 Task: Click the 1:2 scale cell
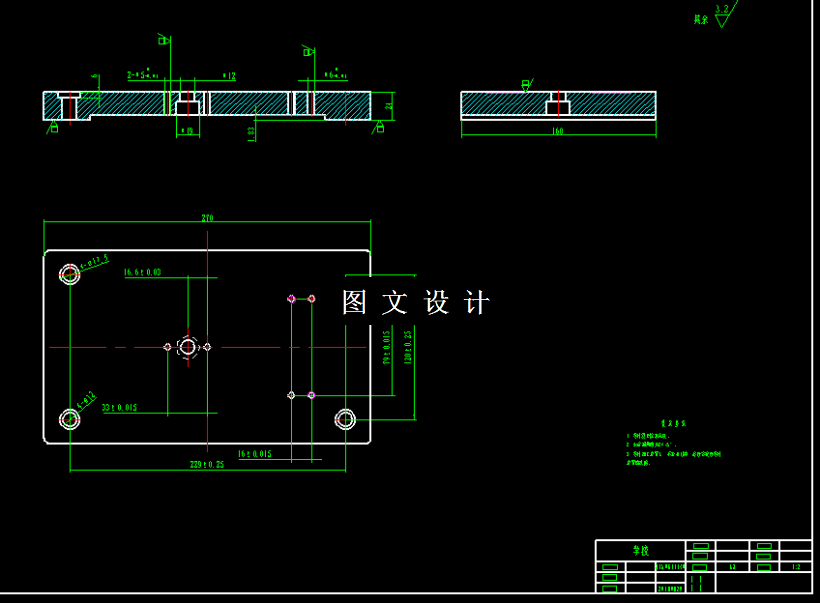click(796, 567)
